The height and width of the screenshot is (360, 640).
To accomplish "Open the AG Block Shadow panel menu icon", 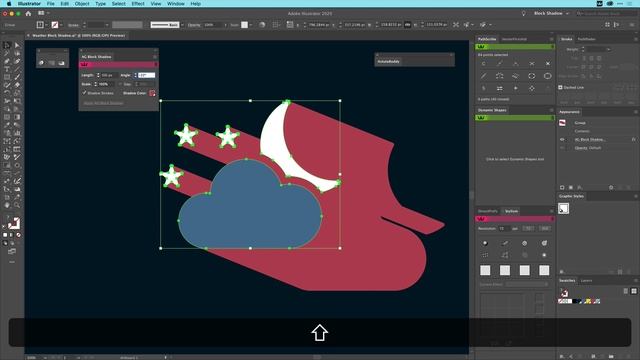I will click(155, 57).
